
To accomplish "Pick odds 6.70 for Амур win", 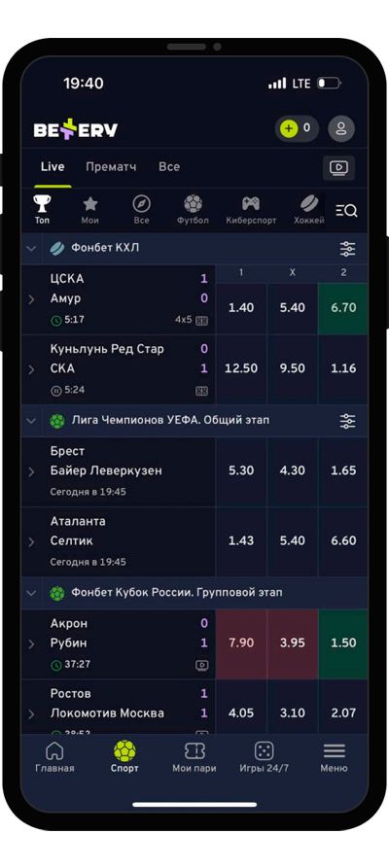I will tap(343, 308).
